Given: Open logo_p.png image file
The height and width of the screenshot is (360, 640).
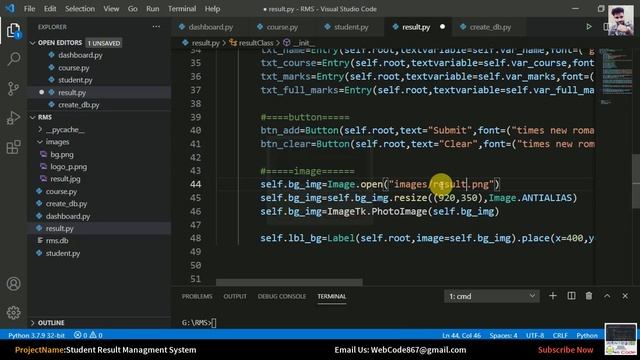Looking at the screenshot, I should point(68,167).
